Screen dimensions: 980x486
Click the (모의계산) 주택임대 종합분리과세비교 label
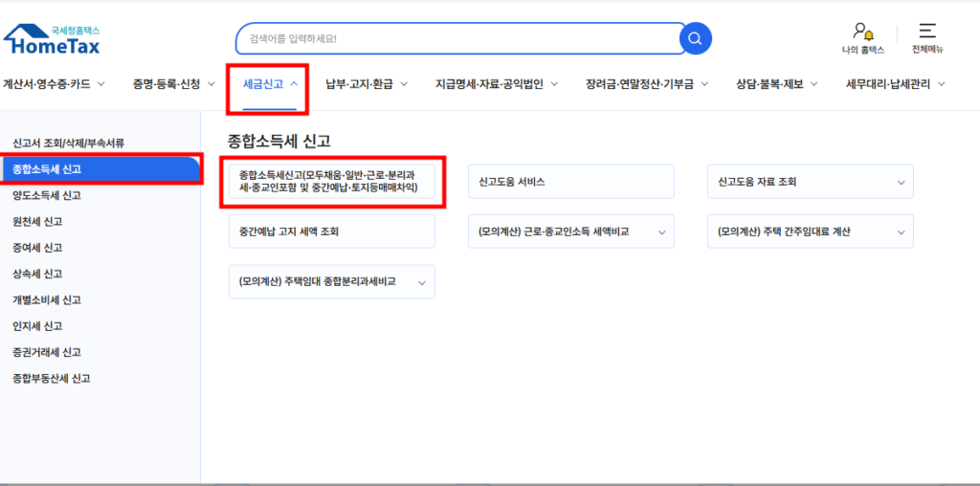(318, 281)
